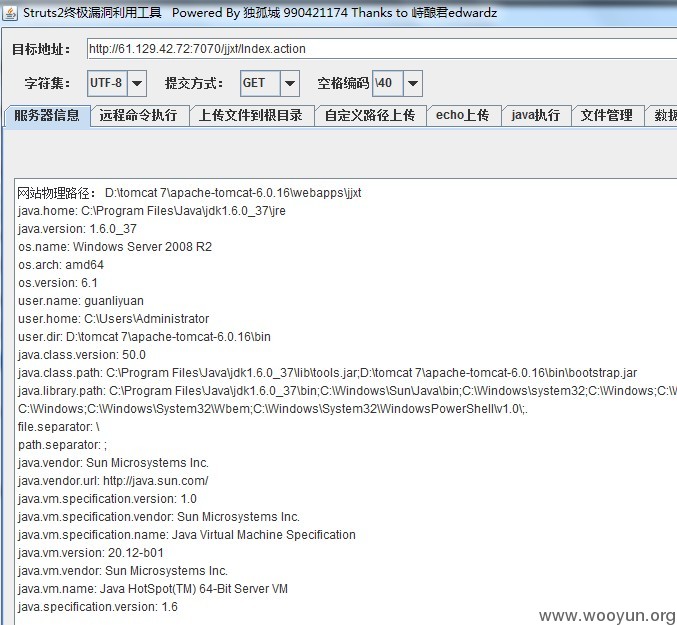Screen dimensions: 677x625
Task: Open the UTF-8 charset dropdown arrow
Action: [x=137, y=83]
